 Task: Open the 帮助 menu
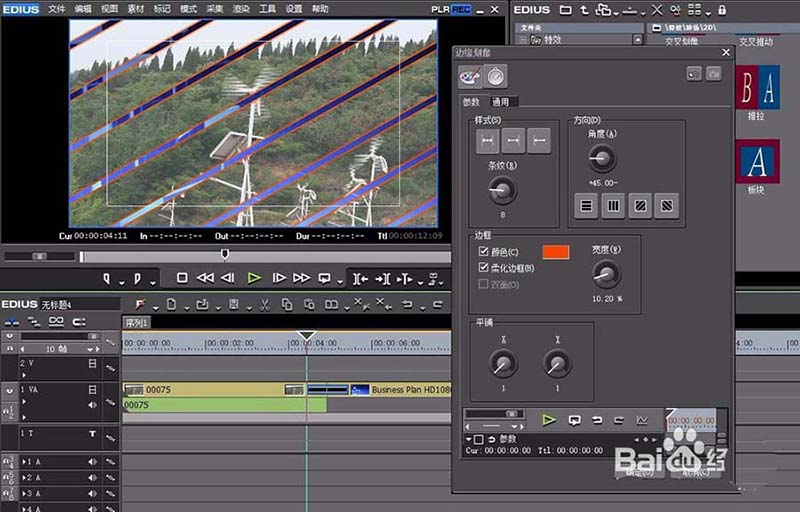320,9
